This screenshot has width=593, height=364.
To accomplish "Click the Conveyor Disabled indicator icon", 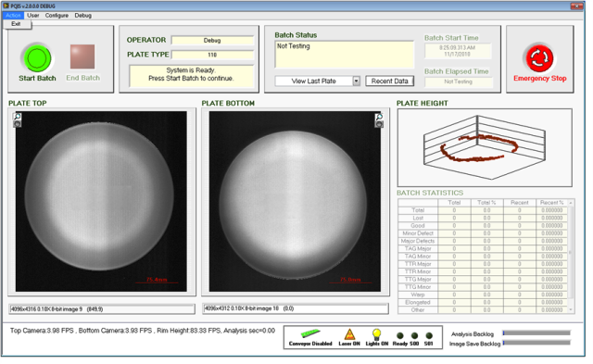I will click(310, 333).
